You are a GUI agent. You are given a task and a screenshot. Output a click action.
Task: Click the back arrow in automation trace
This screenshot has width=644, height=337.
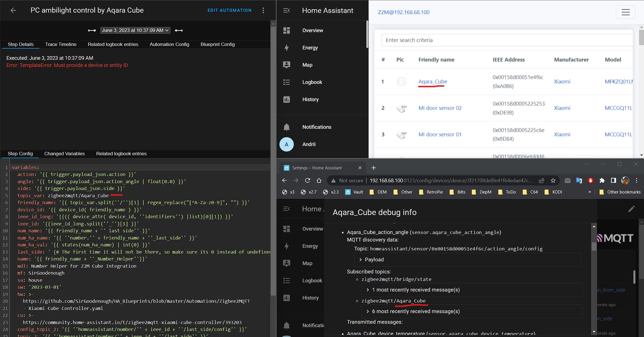point(13,10)
